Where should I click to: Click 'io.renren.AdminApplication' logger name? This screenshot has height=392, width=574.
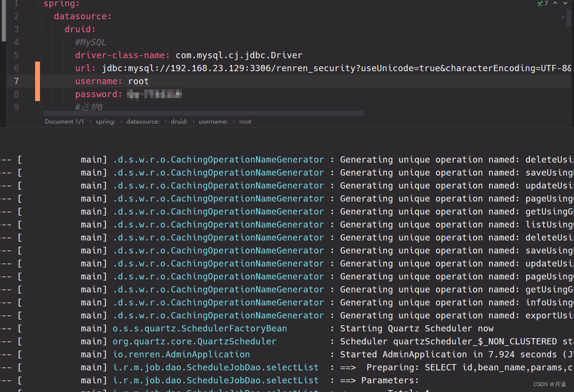[x=181, y=354]
